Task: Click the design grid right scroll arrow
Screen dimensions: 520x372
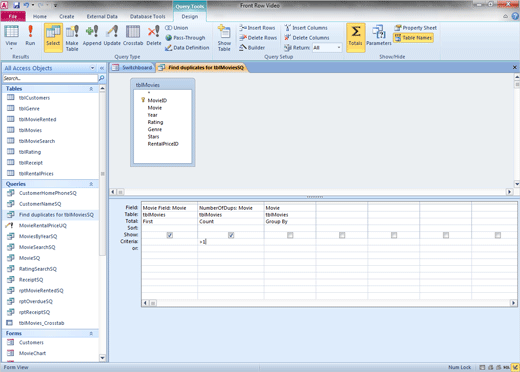Action: (513, 303)
